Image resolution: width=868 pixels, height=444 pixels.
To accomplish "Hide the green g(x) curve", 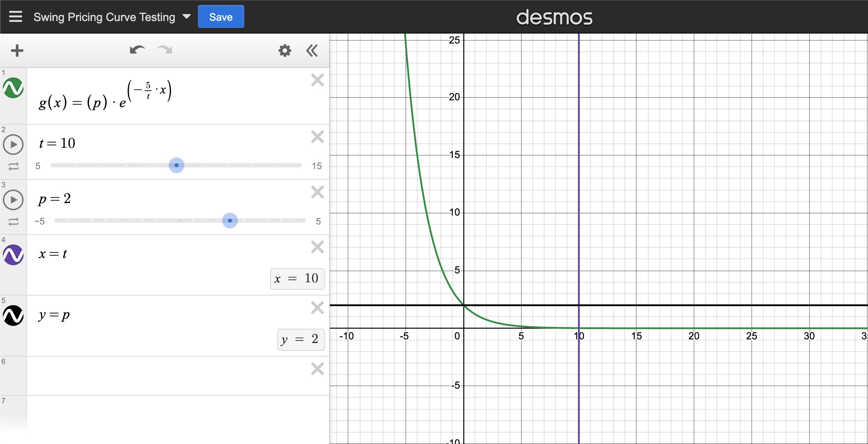I will pos(13,88).
